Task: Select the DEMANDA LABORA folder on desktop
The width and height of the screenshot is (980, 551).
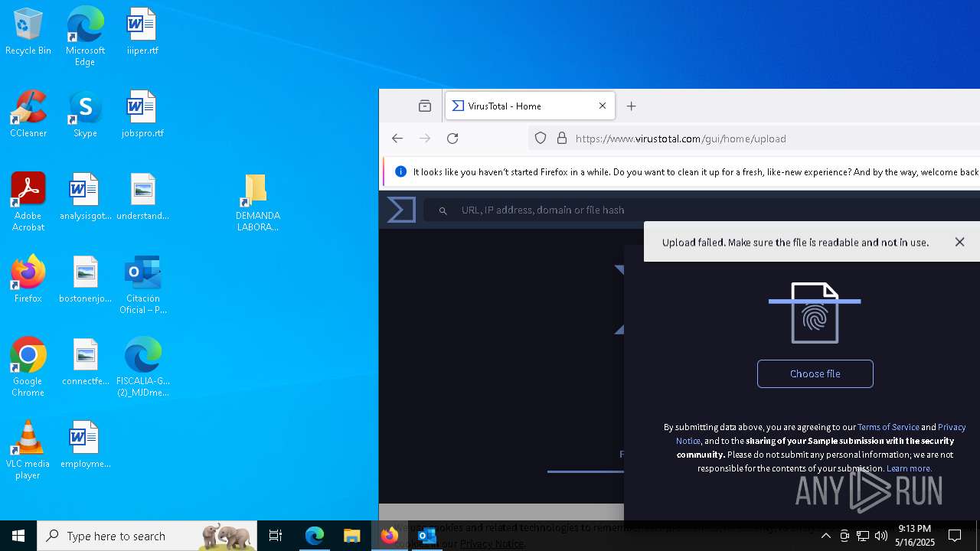Action: (x=257, y=202)
